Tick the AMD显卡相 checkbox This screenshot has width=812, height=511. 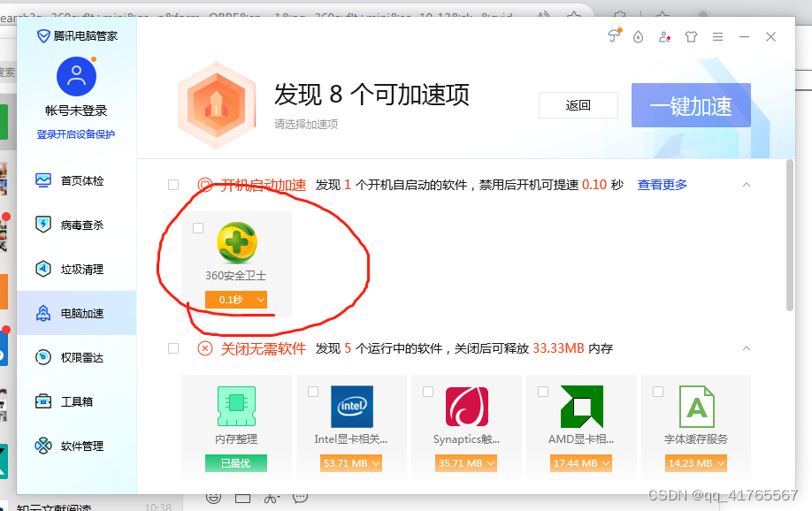(543, 392)
